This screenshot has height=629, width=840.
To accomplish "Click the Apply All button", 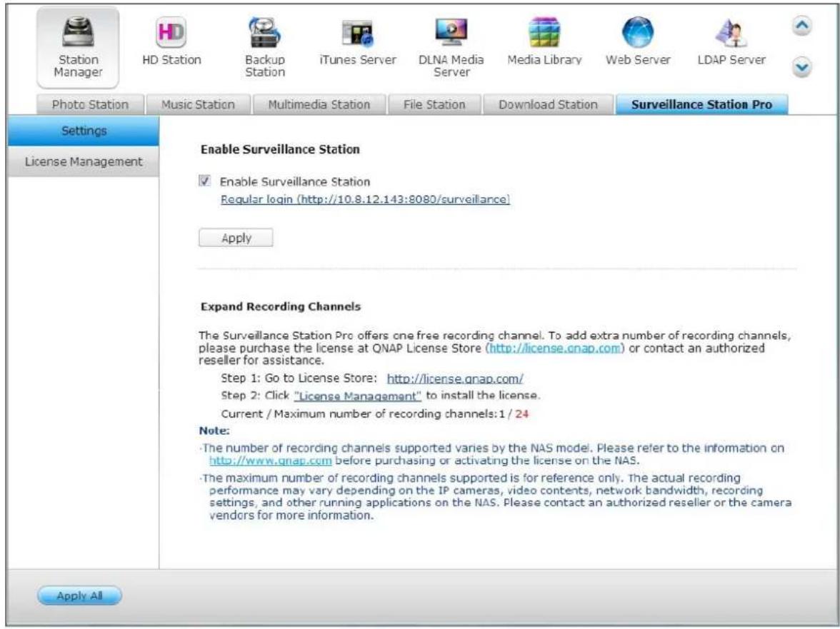I will 79,596.
